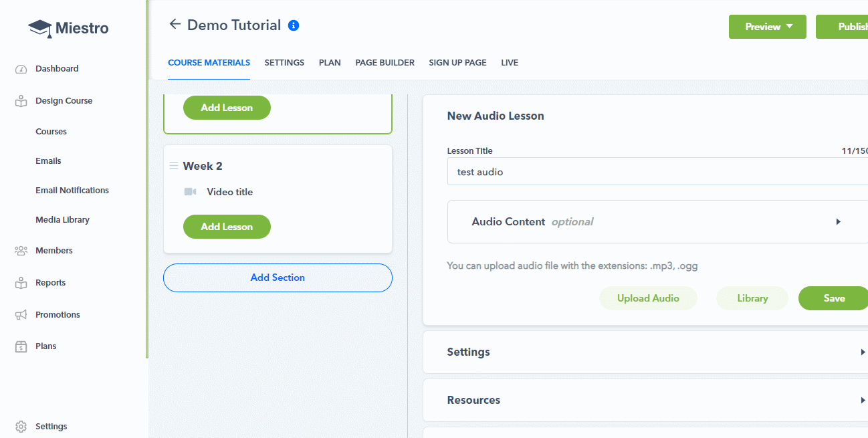Image resolution: width=868 pixels, height=438 pixels.
Task: Open Promotions in the sidebar
Action: pyautogui.click(x=58, y=315)
